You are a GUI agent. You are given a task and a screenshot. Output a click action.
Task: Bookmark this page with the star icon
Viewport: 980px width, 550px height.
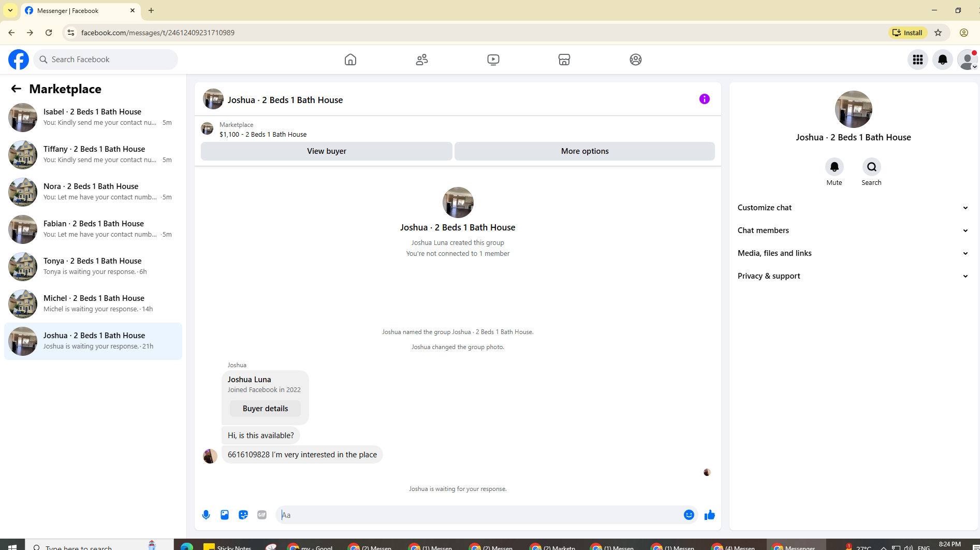(x=938, y=33)
